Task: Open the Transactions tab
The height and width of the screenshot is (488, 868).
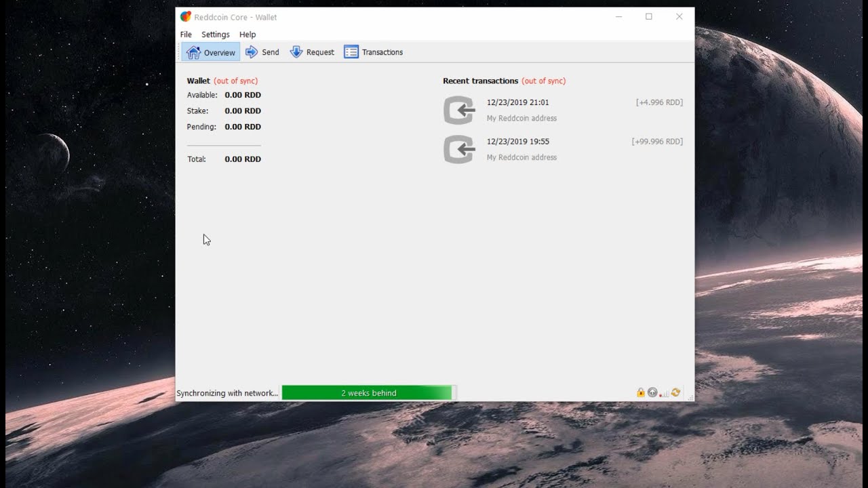Action: (x=373, y=52)
